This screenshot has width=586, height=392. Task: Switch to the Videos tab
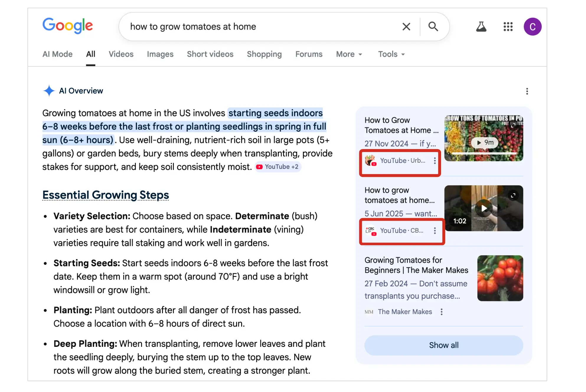point(121,54)
